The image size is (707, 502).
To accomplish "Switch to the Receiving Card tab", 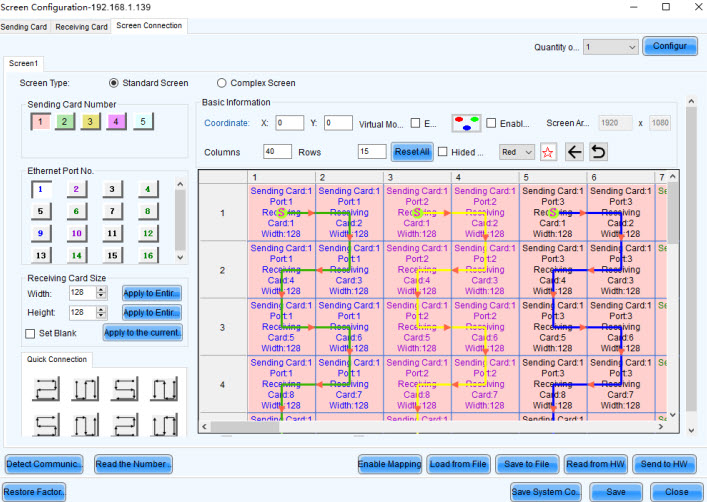I will click(81, 27).
